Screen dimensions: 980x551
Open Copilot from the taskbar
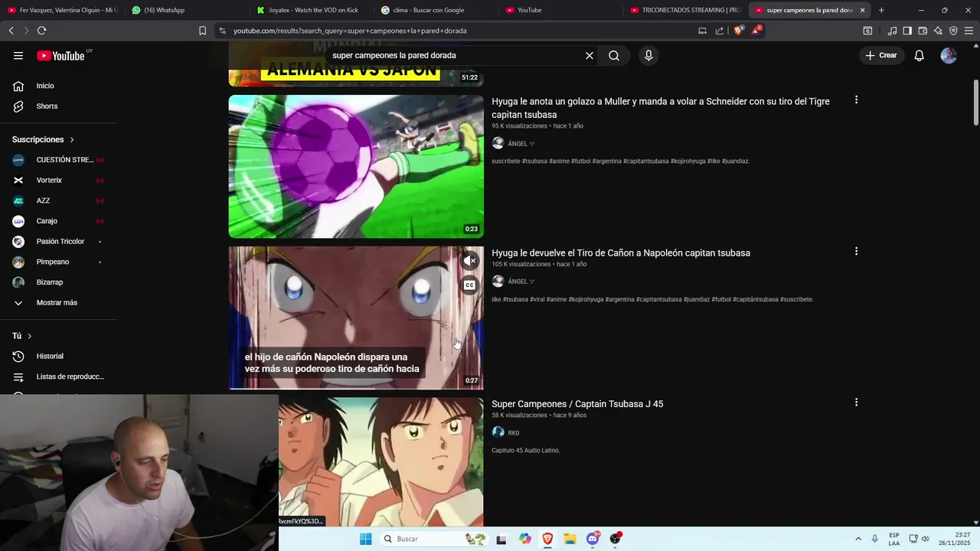(525, 539)
